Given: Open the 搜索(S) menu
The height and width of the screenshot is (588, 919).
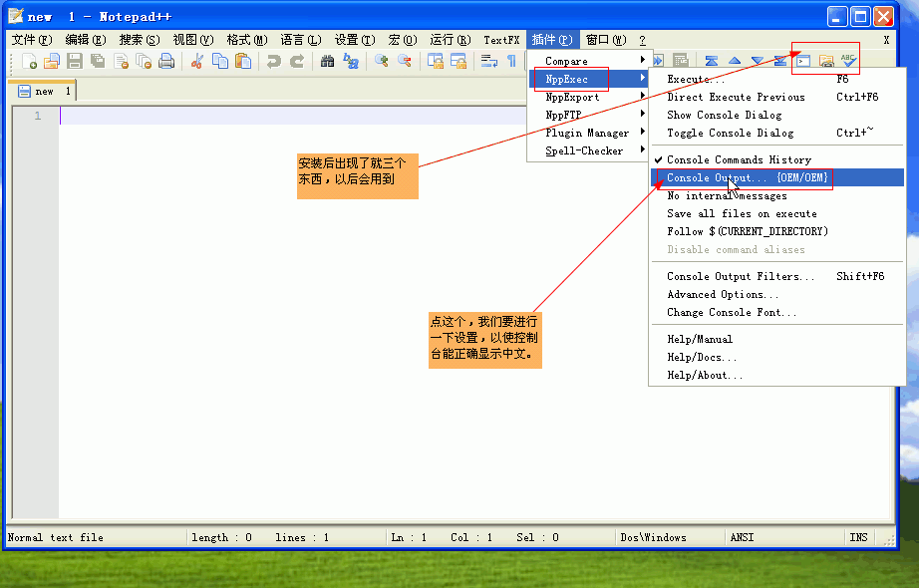Looking at the screenshot, I should 140,40.
